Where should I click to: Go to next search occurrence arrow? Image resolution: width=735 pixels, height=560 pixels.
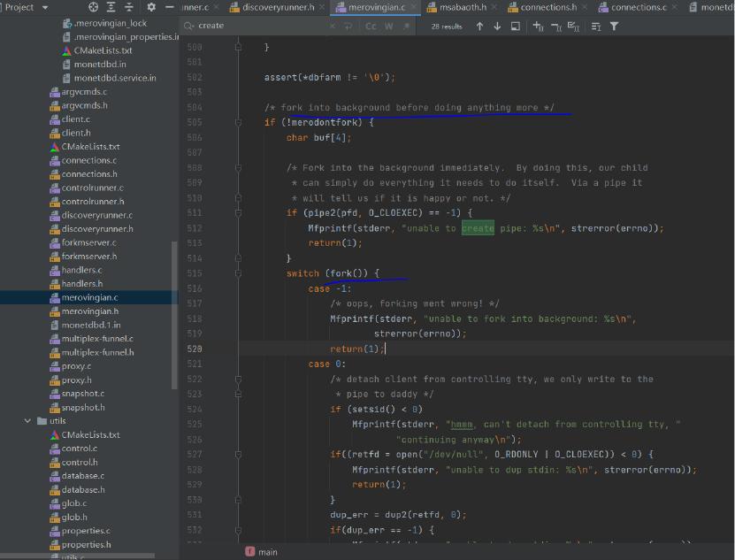(x=497, y=27)
